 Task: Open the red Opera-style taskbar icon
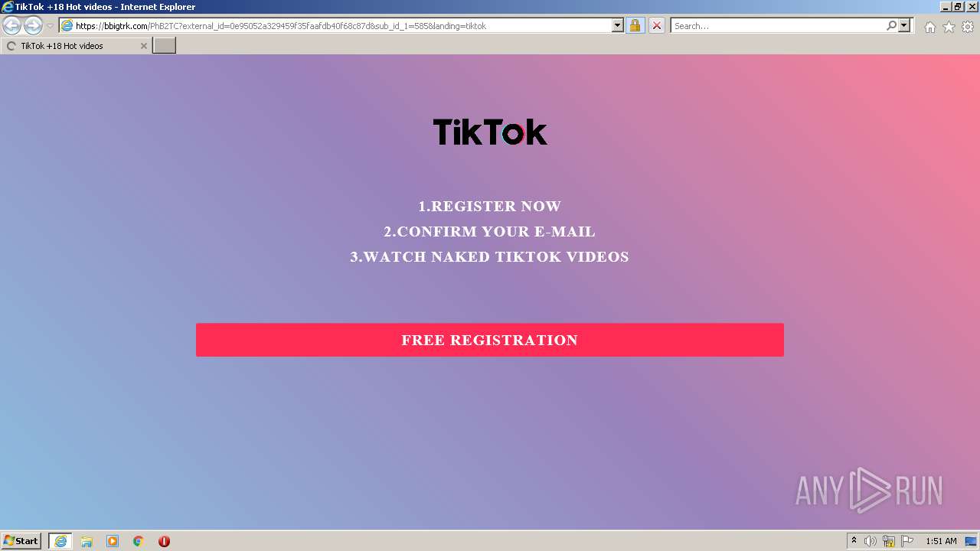coord(164,541)
